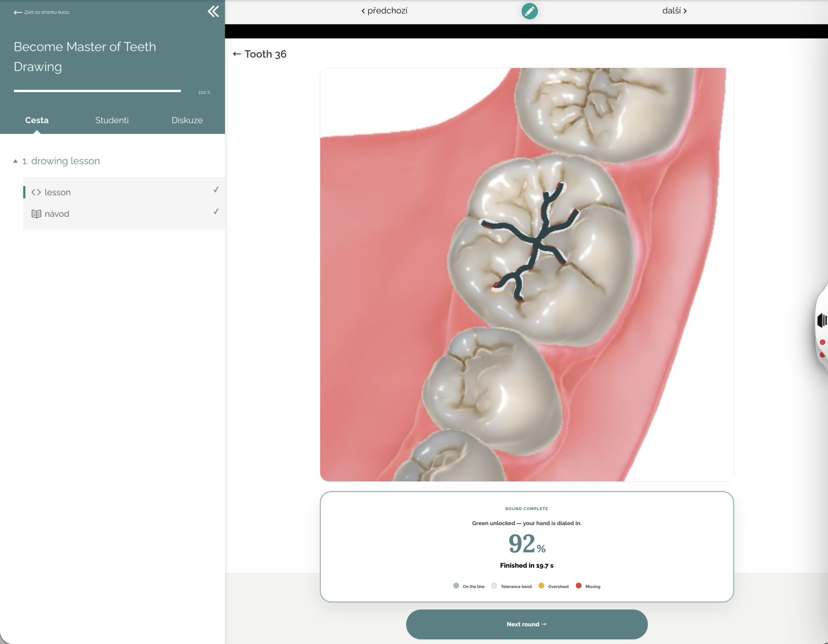Open the návod item
This screenshot has width=828, height=644.
point(124,214)
